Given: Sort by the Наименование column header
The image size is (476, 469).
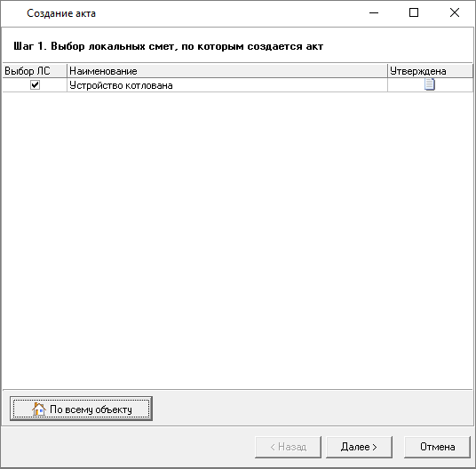Looking at the screenshot, I should (x=227, y=71).
